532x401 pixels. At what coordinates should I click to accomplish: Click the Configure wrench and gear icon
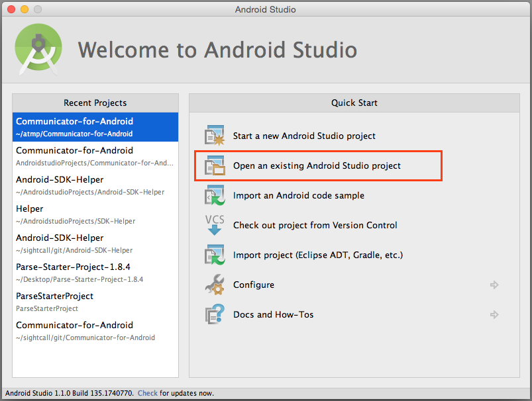pos(215,285)
